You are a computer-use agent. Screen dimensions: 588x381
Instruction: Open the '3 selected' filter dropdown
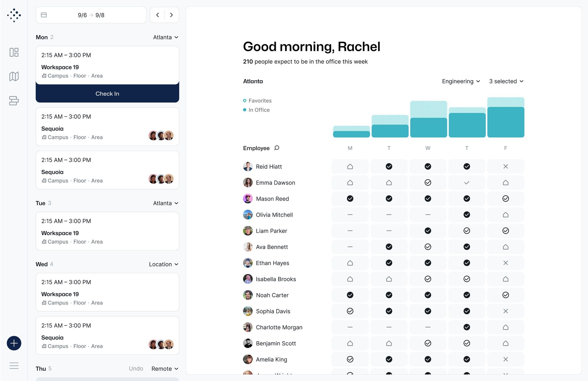click(506, 81)
